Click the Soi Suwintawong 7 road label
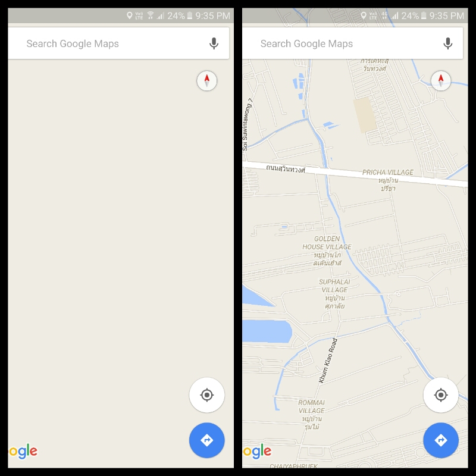The height and width of the screenshot is (476, 476). coord(247,124)
